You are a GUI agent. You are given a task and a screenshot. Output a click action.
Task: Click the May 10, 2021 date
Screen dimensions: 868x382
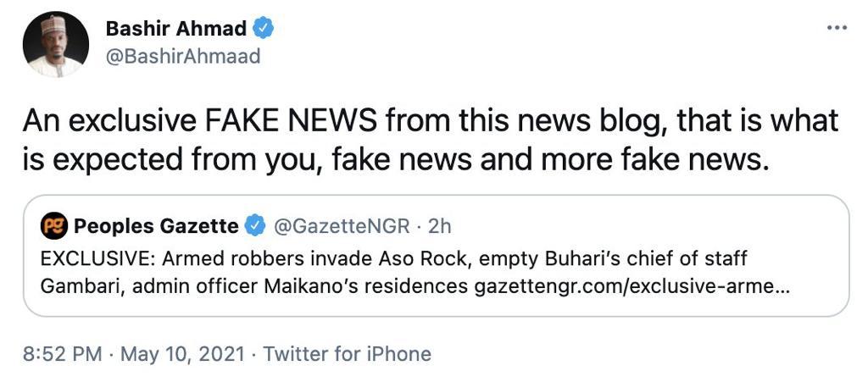(183, 353)
